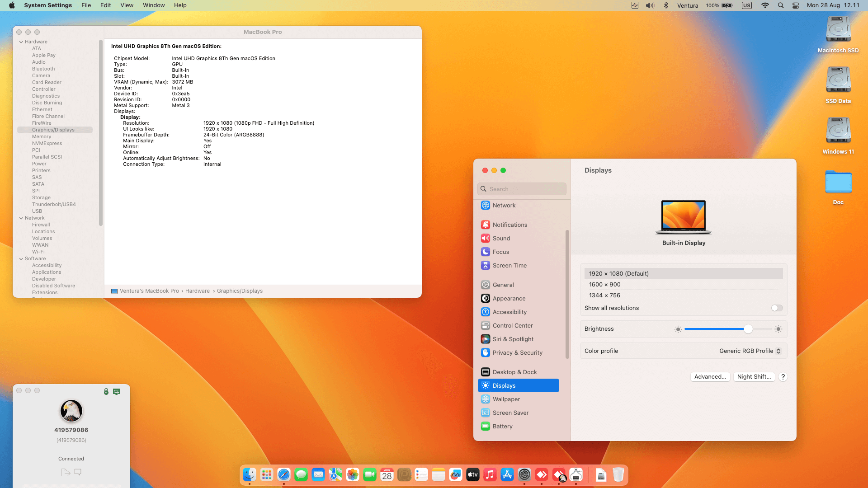This screenshot has width=868, height=488.
Task: Click the Advanced button
Action: click(x=710, y=376)
